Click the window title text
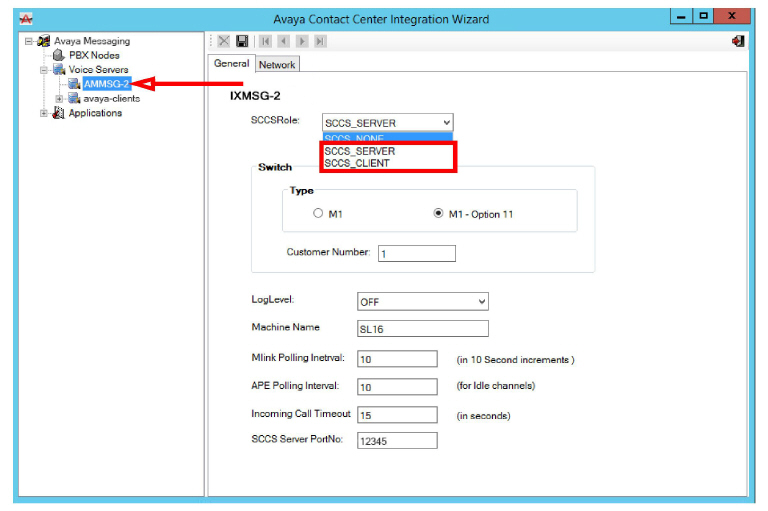This screenshot has height=511, width=768. [381, 20]
